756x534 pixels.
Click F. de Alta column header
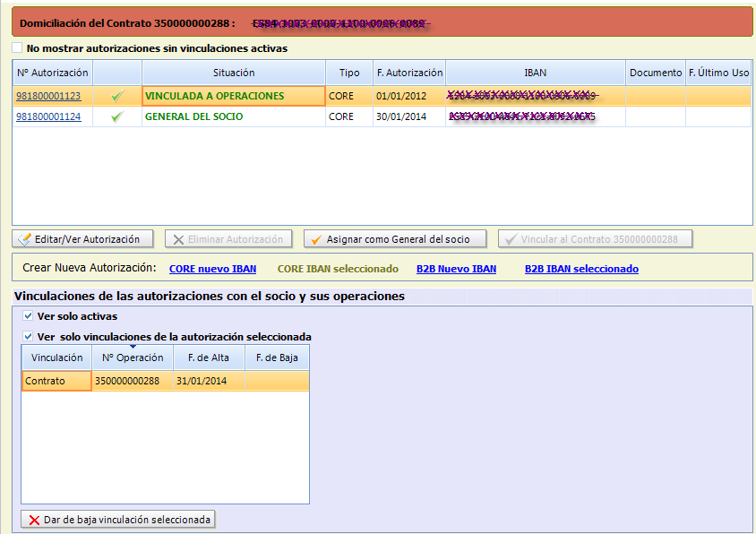point(208,357)
